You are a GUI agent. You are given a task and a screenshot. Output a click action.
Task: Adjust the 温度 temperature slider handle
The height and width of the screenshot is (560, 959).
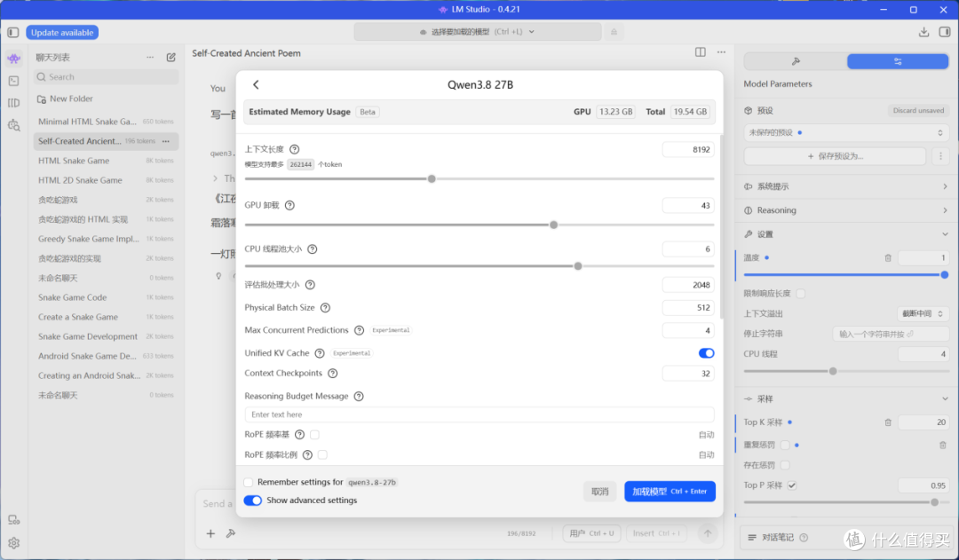(x=944, y=275)
